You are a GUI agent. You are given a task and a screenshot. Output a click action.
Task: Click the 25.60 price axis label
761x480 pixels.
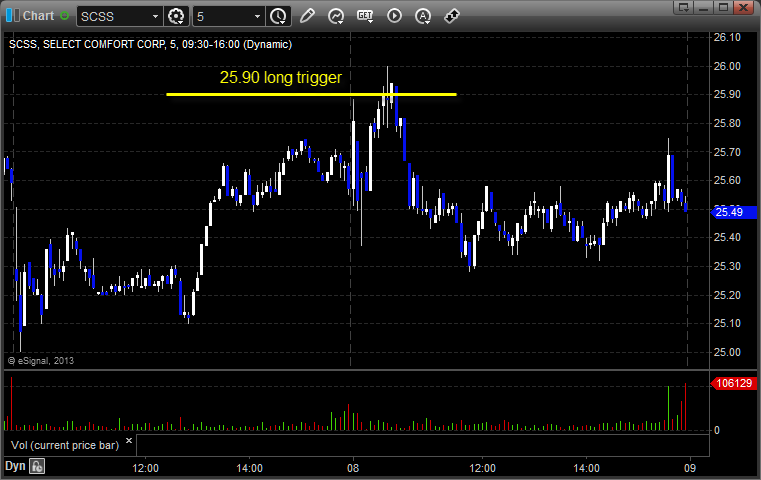727,180
